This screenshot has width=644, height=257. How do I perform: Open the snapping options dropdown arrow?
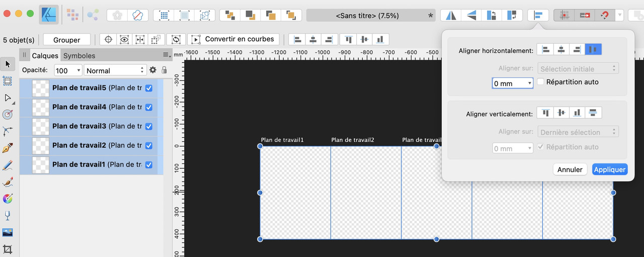pyautogui.click(x=619, y=15)
